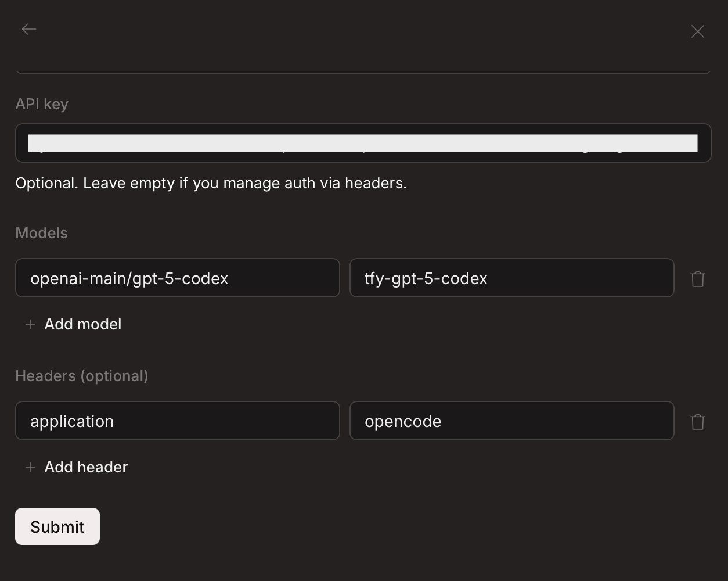Click the API key input field

click(362, 143)
